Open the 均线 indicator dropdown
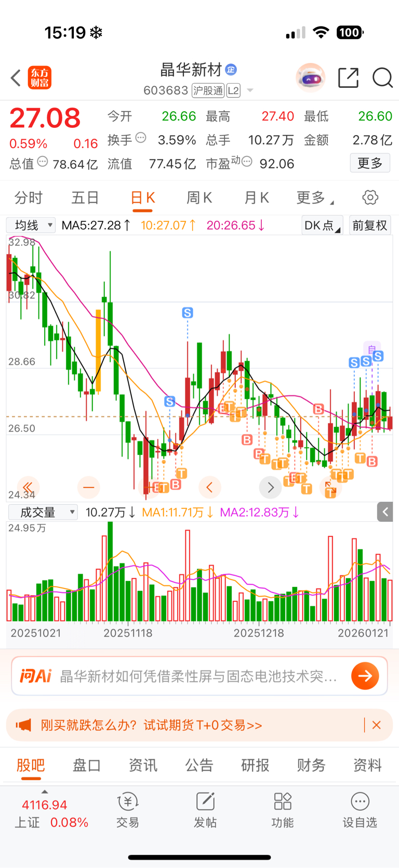The image size is (399, 868). point(31,225)
